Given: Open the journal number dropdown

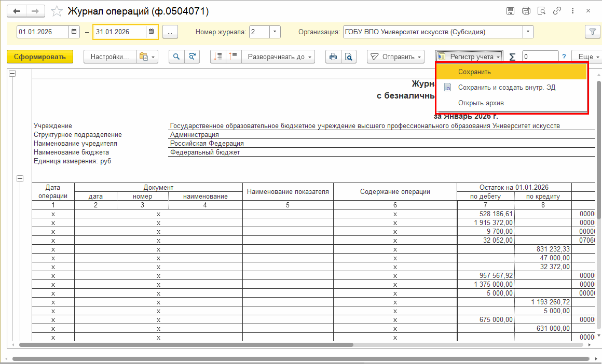Looking at the screenshot, I should pyautogui.click(x=275, y=32).
